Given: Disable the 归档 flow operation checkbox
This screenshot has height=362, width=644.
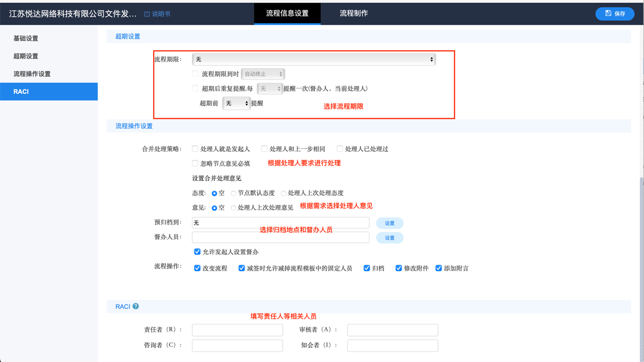Looking at the screenshot, I should pyautogui.click(x=366, y=268).
